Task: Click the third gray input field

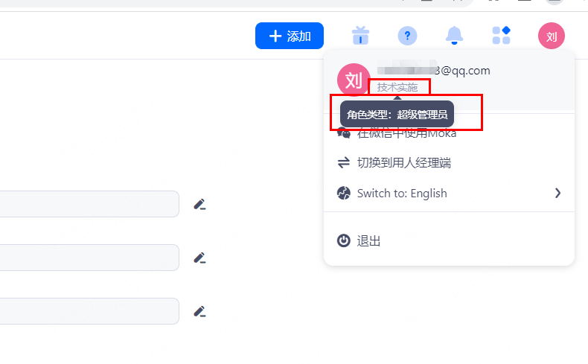Action: tap(89, 311)
